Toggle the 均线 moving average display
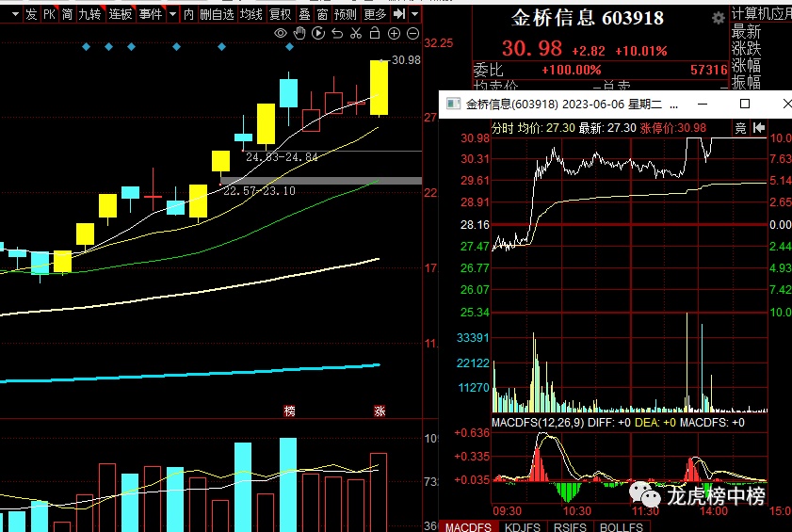This screenshot has height=532, width=792. pyautogui.click(x=251, y=15)
